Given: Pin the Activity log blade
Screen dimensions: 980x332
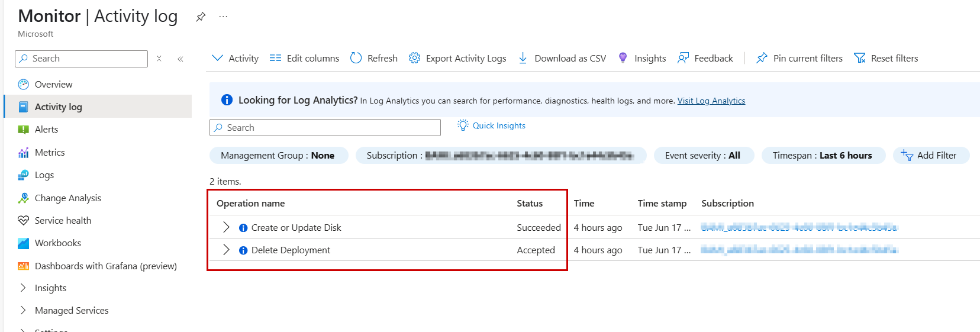Looking at the screenshot, I should click(201, 17).
